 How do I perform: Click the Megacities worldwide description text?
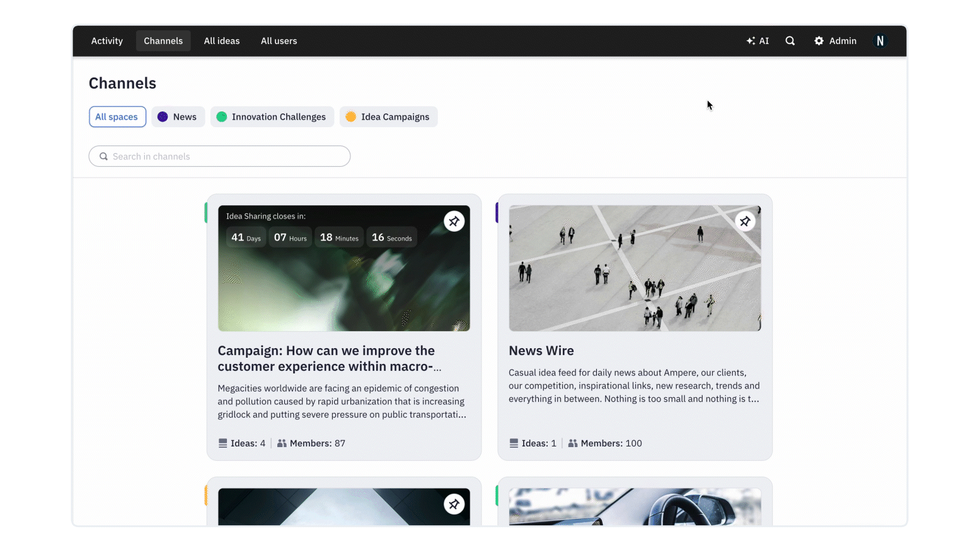342,402
